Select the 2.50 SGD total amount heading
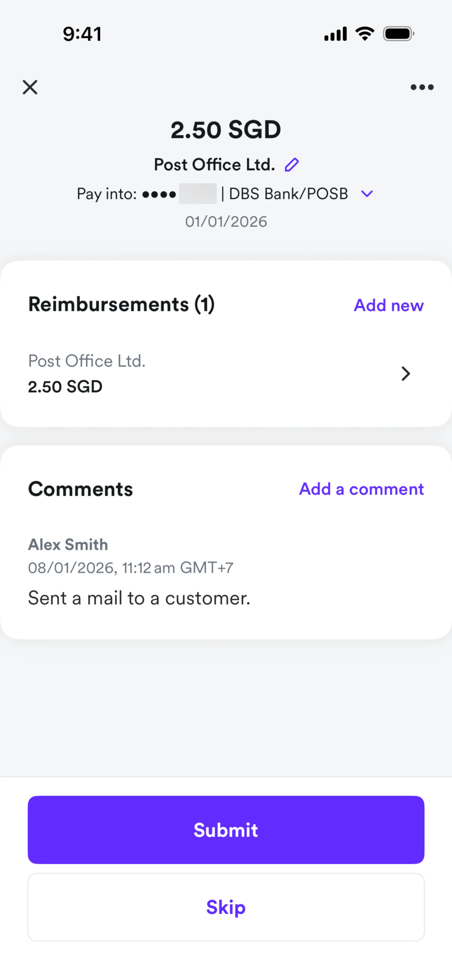452x980 pixels. pos(226,130)
